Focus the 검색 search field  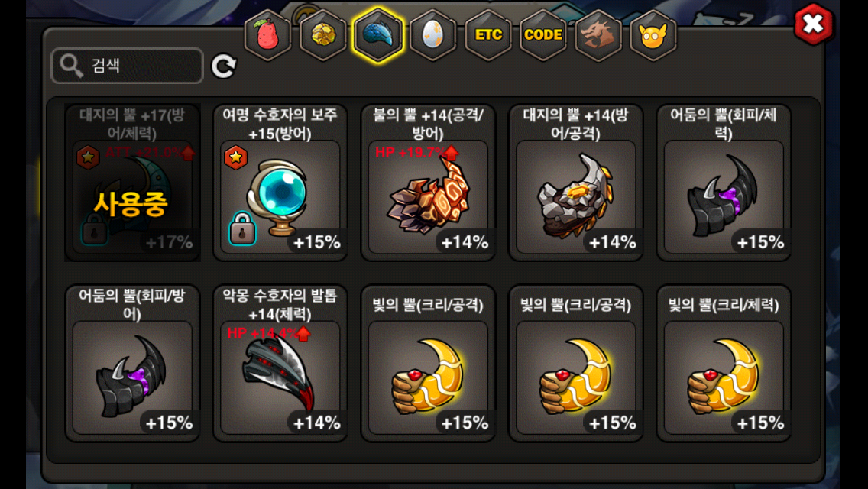coord(128,66)
